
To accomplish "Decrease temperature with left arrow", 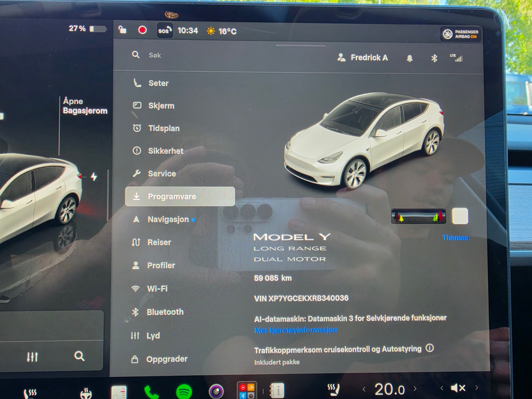I will click(364, 389).
